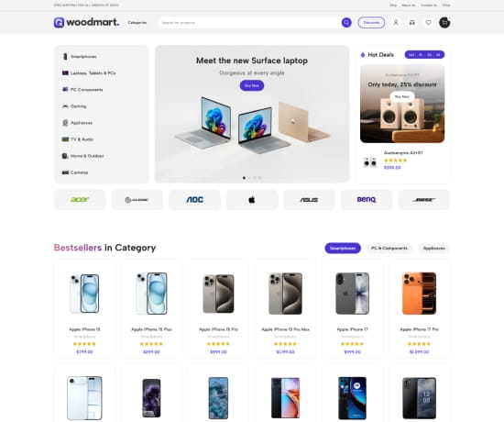The height and width of the screenshot is (422, 504).
Task: Click the Discounts button in header
Action: point(371,23)
